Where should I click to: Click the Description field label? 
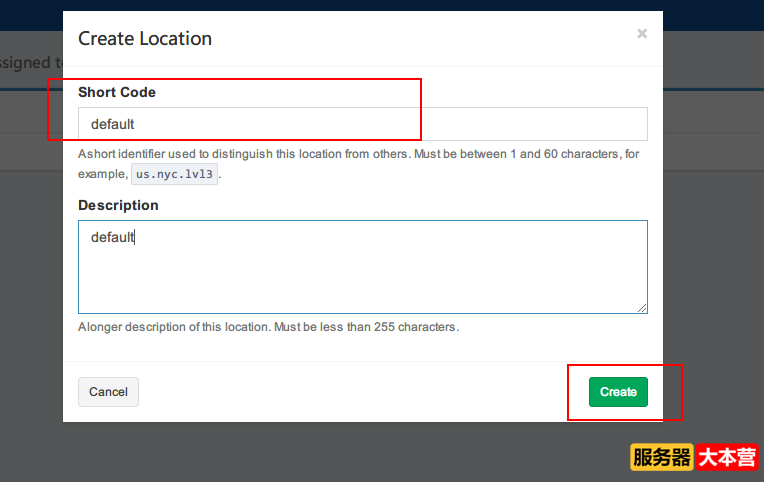click(118, 205)
